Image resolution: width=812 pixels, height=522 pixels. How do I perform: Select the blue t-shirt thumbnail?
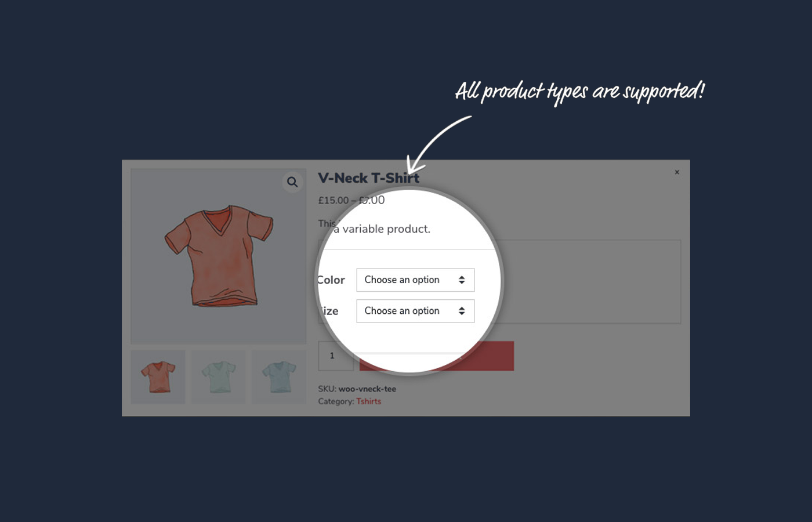click(279, 377)
